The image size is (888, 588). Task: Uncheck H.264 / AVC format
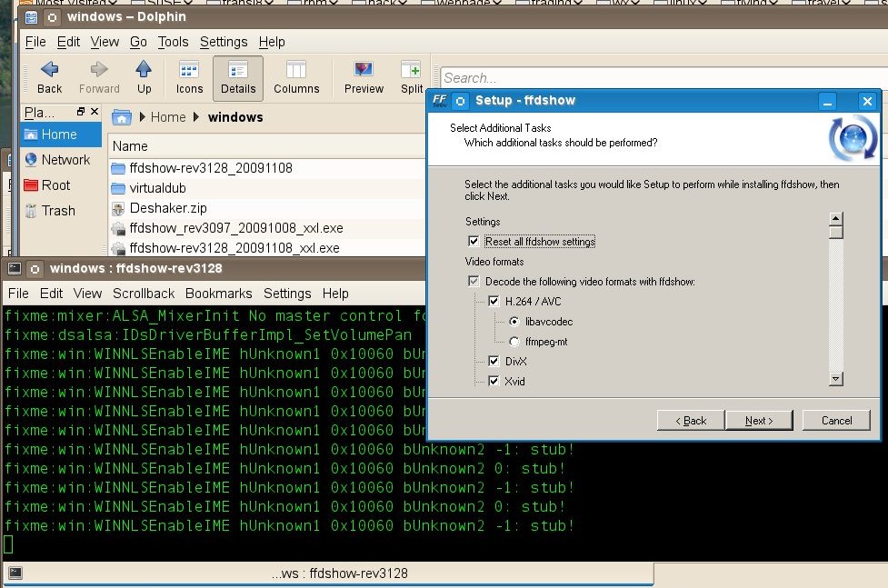[494, 301]
